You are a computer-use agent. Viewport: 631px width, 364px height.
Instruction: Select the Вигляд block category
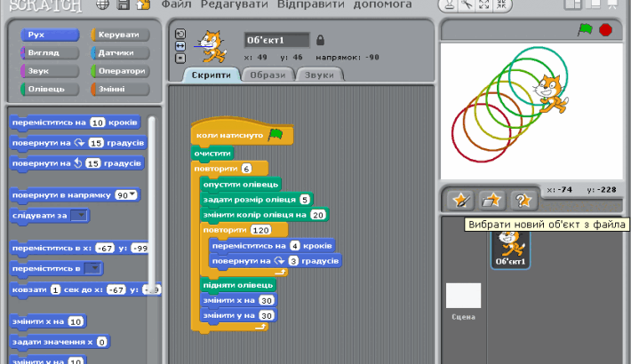pos(50,52)
